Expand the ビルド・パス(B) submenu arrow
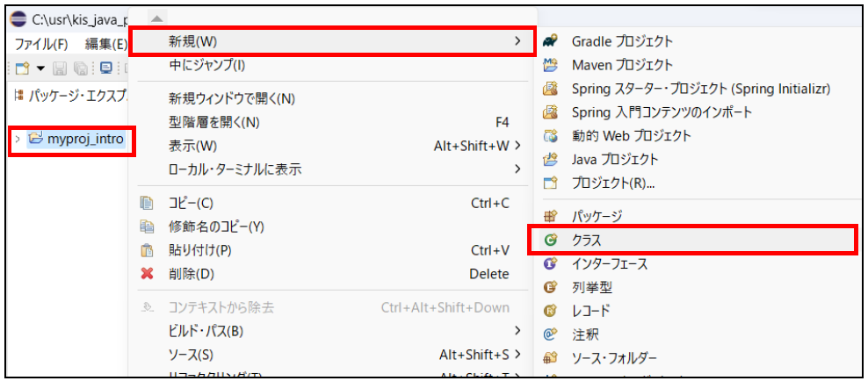Viewport: 868px width, 381px height. tap(517, 331)
